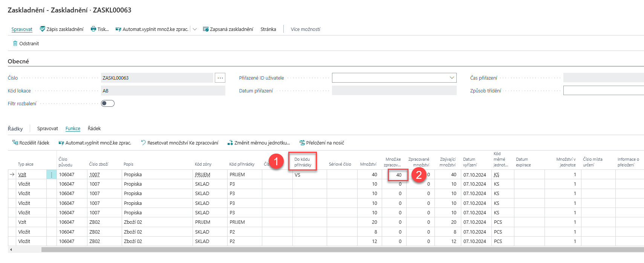Click the Rozdělit řádek icon

point(15,143)
